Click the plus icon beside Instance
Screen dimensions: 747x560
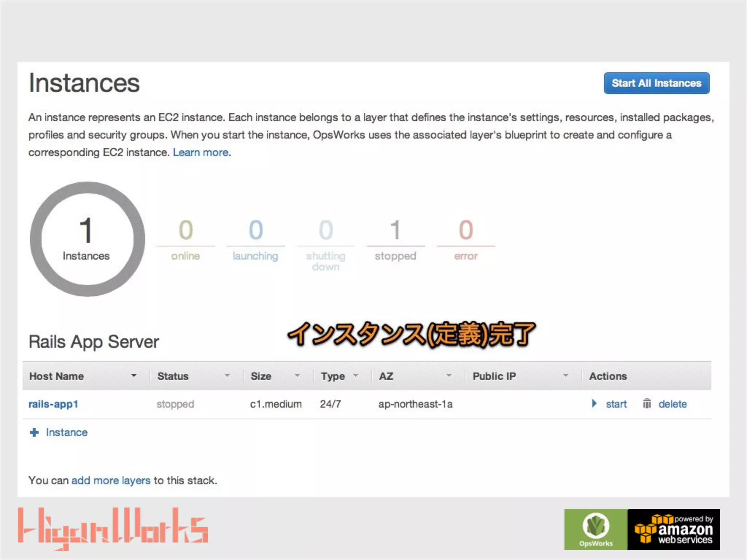click(x=34, y=432)
